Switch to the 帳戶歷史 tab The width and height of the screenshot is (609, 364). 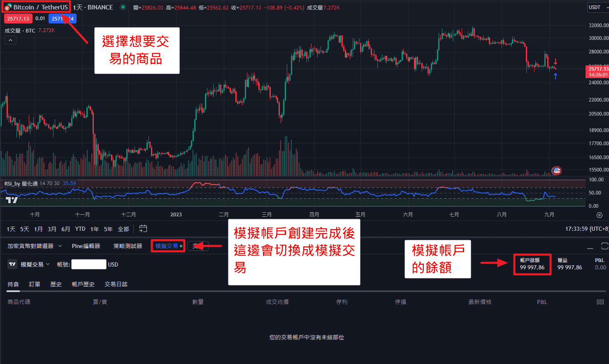pos(83,284)
